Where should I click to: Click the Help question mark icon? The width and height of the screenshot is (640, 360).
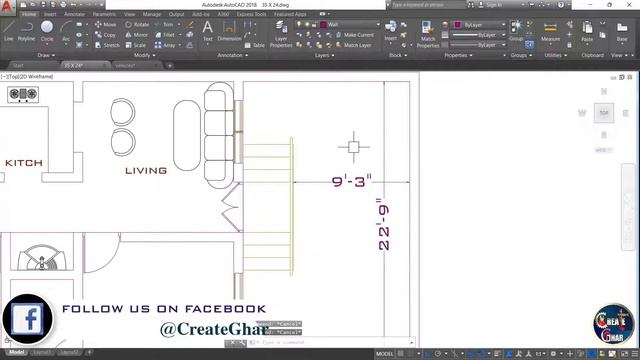[561, 5]
